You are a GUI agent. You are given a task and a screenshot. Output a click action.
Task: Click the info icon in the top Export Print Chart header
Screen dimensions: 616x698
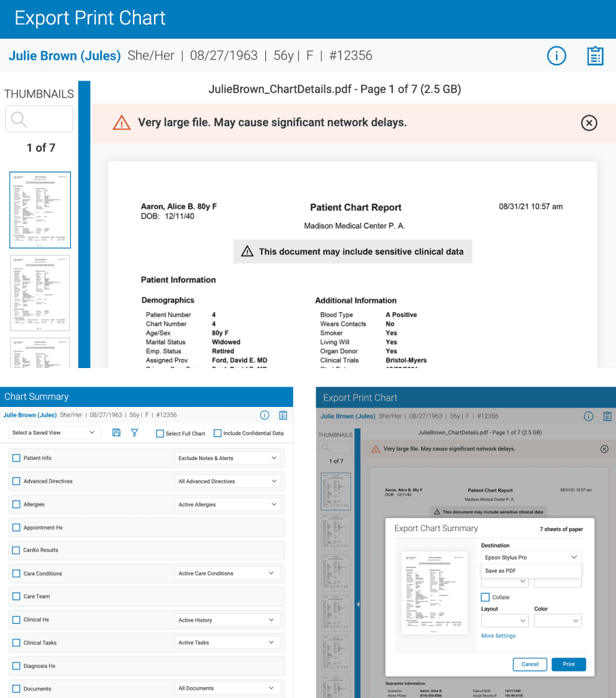[x=556, y=57]
